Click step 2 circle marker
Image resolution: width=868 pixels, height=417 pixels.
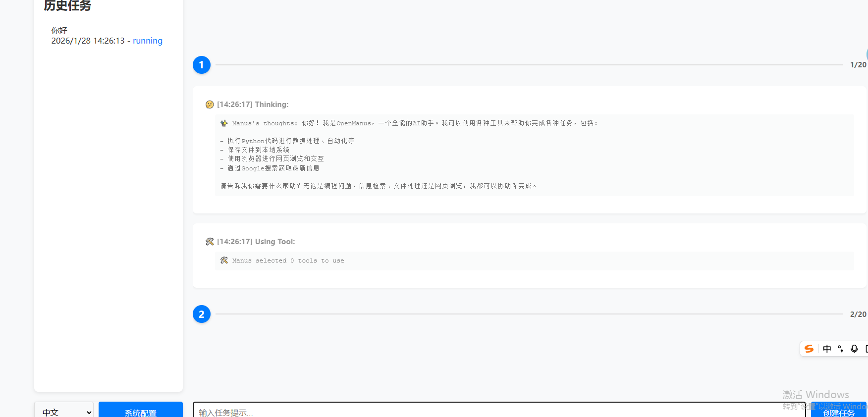click(202, 314)
